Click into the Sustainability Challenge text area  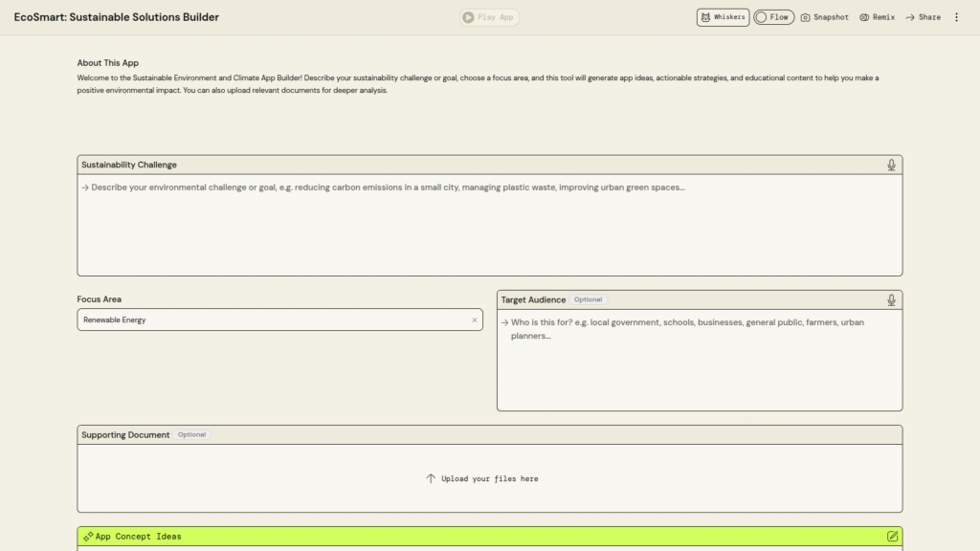tap(489, 225)
